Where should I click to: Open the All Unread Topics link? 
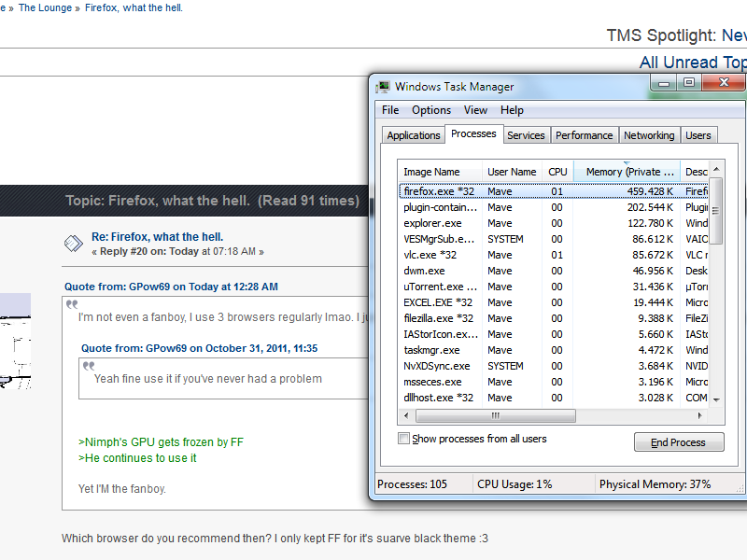693,63
